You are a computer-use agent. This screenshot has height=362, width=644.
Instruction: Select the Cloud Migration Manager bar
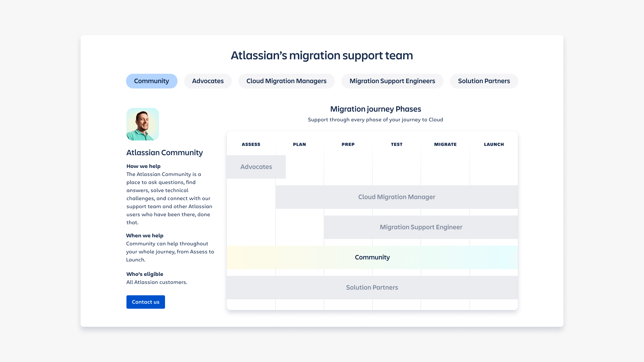coord(397,197)
